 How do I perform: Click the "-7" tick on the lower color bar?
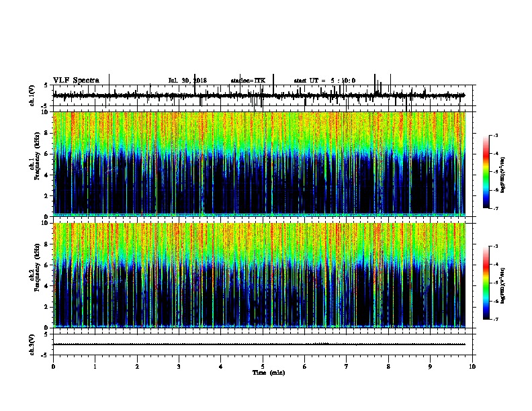click(x=495, y=319)
